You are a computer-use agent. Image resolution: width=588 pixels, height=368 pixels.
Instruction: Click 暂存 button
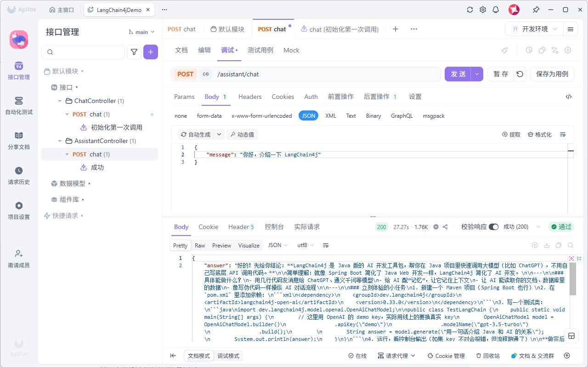point(501,74)
